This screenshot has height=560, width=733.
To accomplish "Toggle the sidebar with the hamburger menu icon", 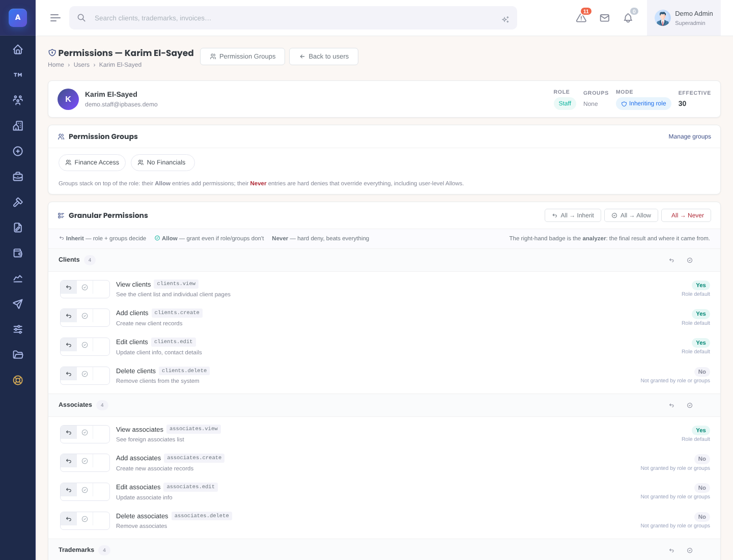I will coord(55,18).
